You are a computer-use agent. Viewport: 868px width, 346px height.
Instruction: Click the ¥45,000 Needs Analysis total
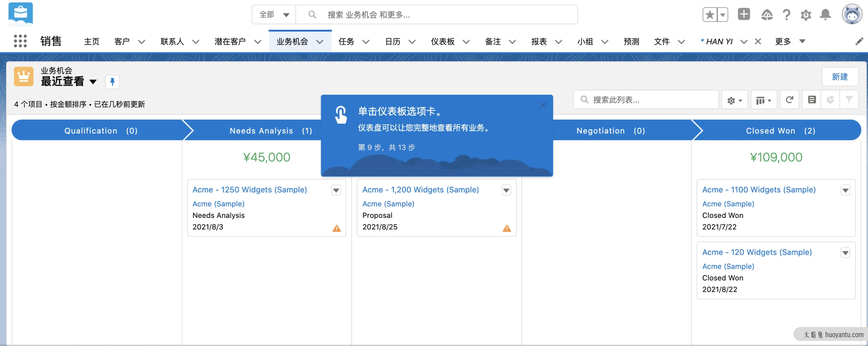point(267,157)
